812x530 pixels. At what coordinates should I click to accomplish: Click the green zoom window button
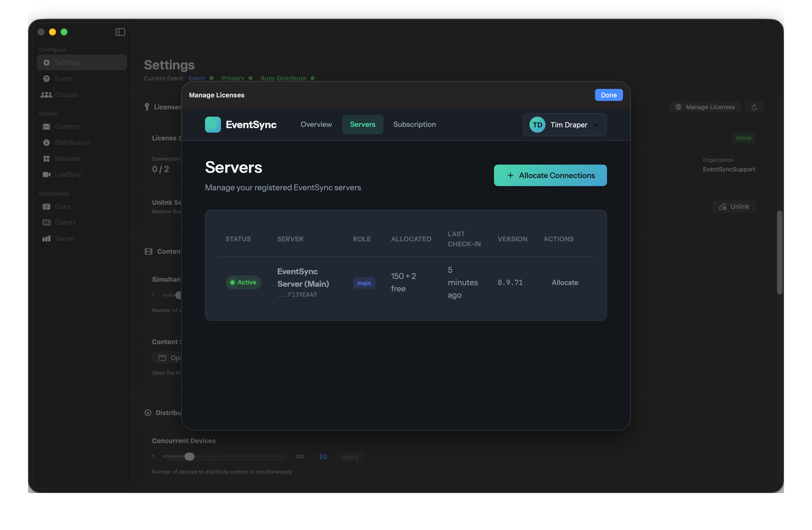tap(64, 32)
